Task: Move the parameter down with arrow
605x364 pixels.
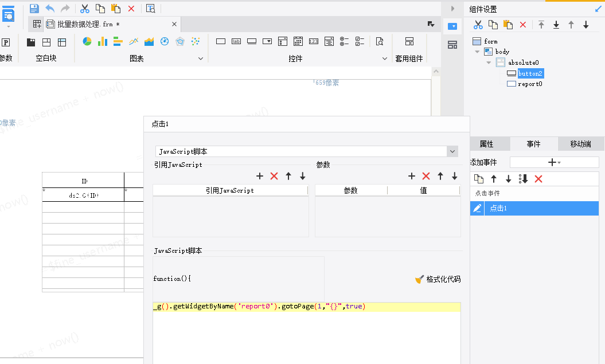Action: (455, 176)
